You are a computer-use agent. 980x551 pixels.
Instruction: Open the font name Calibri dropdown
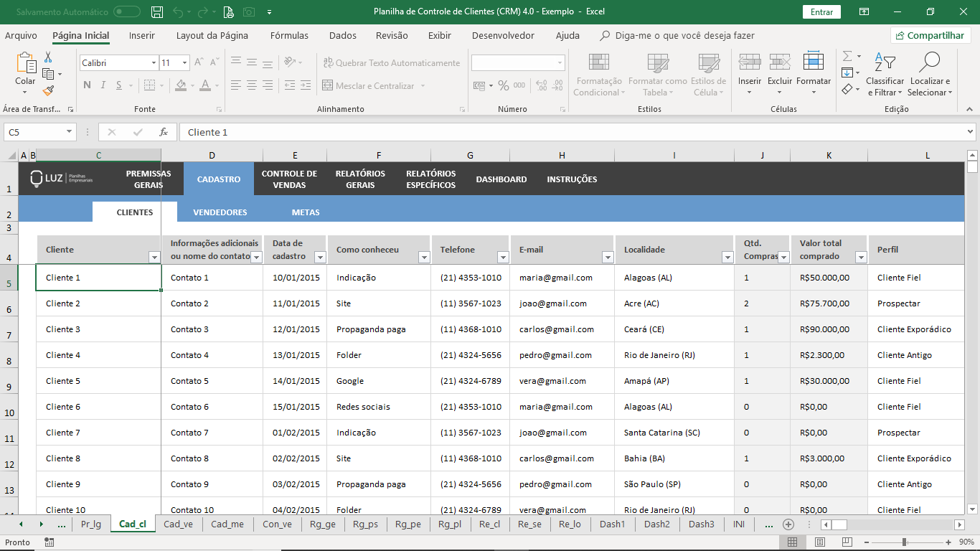[x=154, y=63]
